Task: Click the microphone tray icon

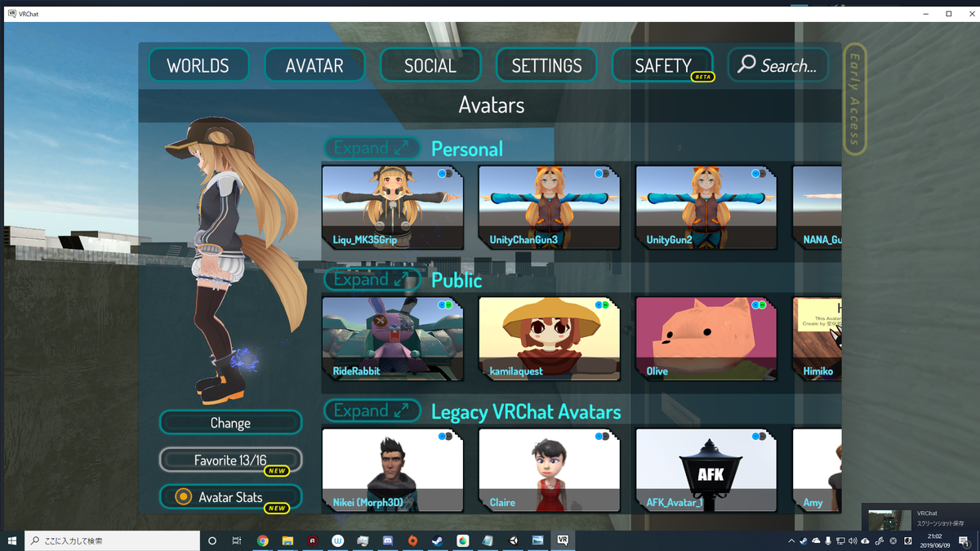Action: tap(828, 540)
